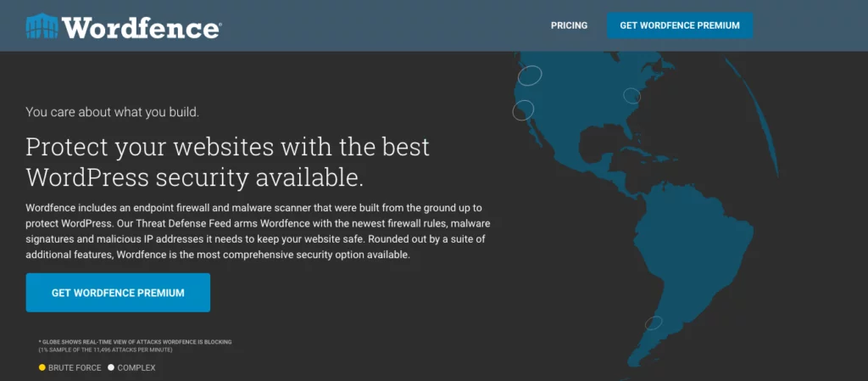Click the attack circle on the US west coast

click(523, 109)
